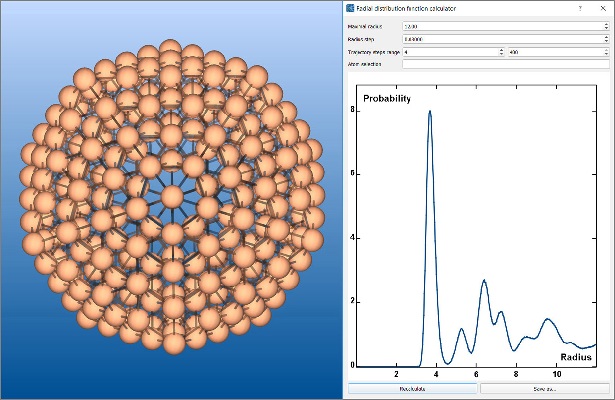Adjust the Radius step spinner arrows
Screen dimensions: 615x400
[606, 38]
